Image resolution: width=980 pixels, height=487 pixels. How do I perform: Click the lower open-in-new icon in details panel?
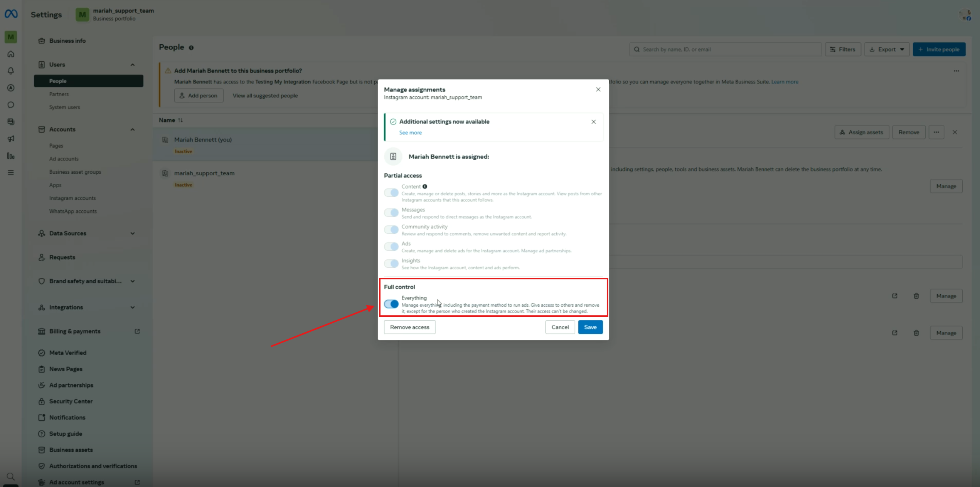[x=894, y=333]
